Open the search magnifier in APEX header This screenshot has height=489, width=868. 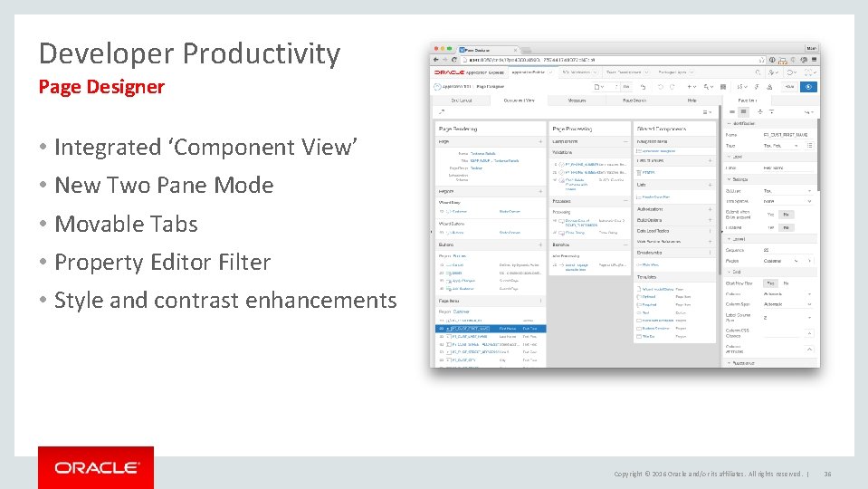pos(758,72)
